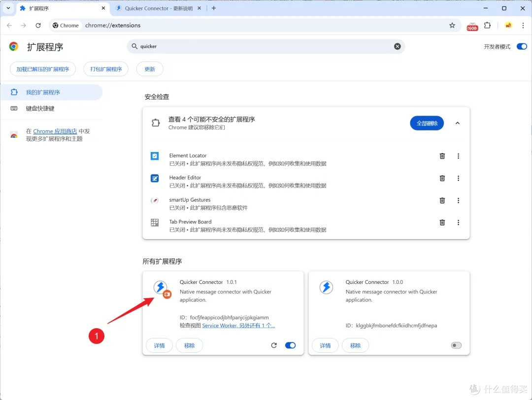
Task: Delete smartUp Gestures with trash icon
Action: (442, 200)
